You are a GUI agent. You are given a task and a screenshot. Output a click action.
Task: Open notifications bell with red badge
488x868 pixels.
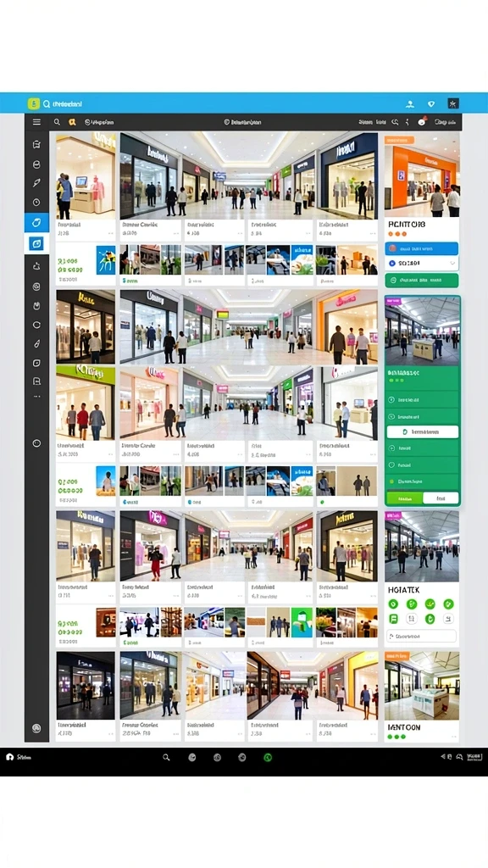[422, 122]
